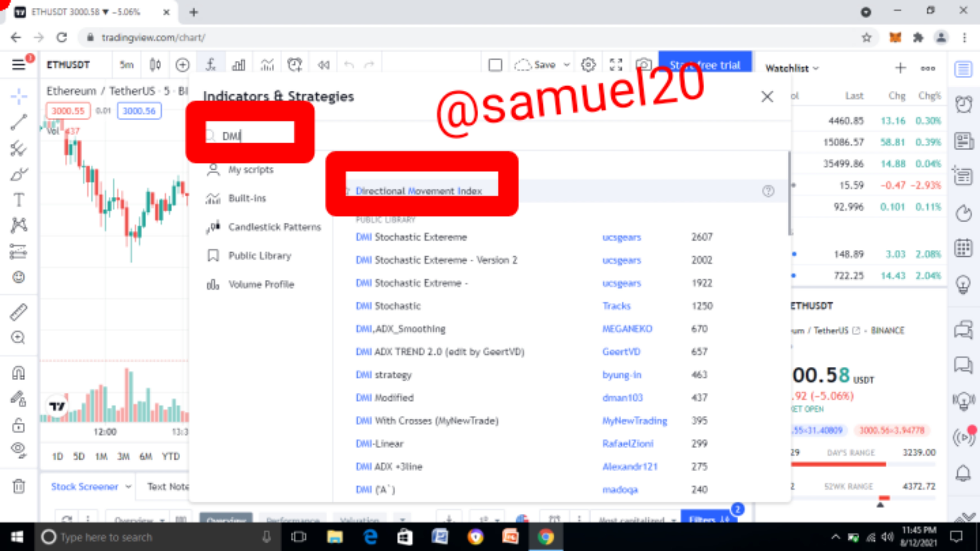Viewport: 980px width, 551px height.
Task: Open Chrome from the Windows taskbar
Action: click(545, 537)
